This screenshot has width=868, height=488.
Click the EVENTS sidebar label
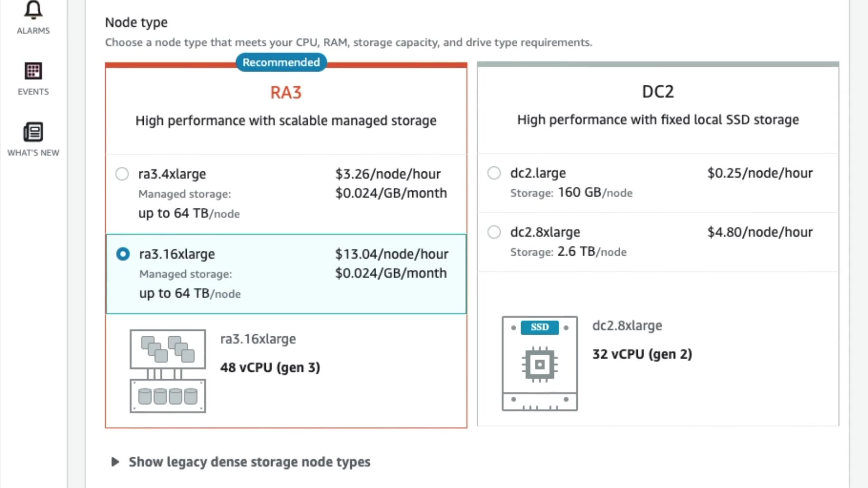[x=33, y=92]
